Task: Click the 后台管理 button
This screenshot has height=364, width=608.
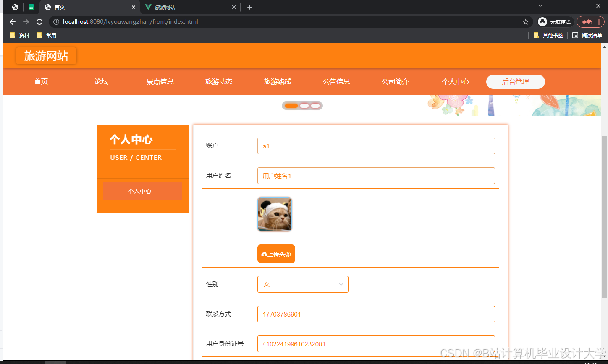Action: pyautogui.click(x=516, y=82)
